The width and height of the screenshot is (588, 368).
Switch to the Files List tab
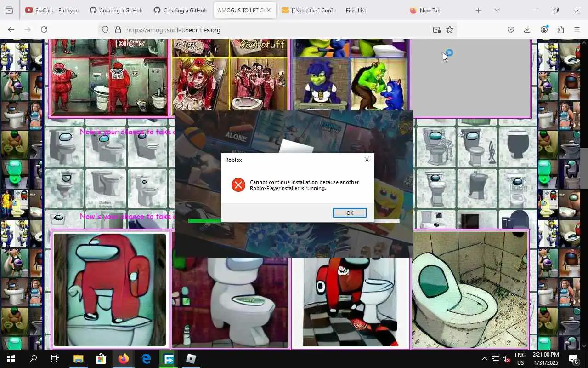pyautogui.click(x=356, y=10)
